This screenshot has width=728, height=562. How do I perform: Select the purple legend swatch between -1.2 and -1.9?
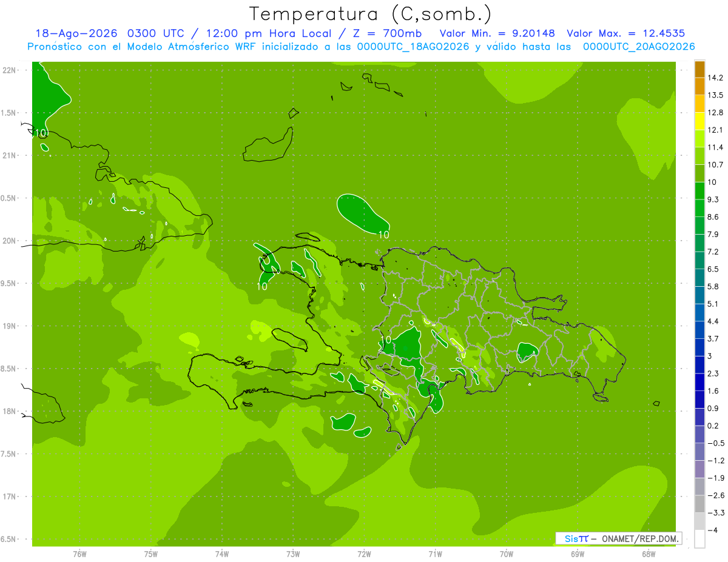click(699, 469)
